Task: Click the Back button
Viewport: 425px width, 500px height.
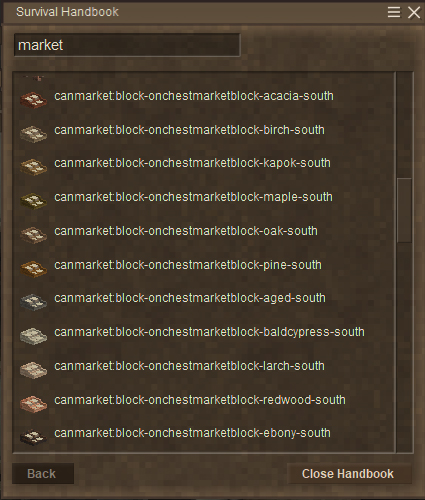Action: pos(43,473)
